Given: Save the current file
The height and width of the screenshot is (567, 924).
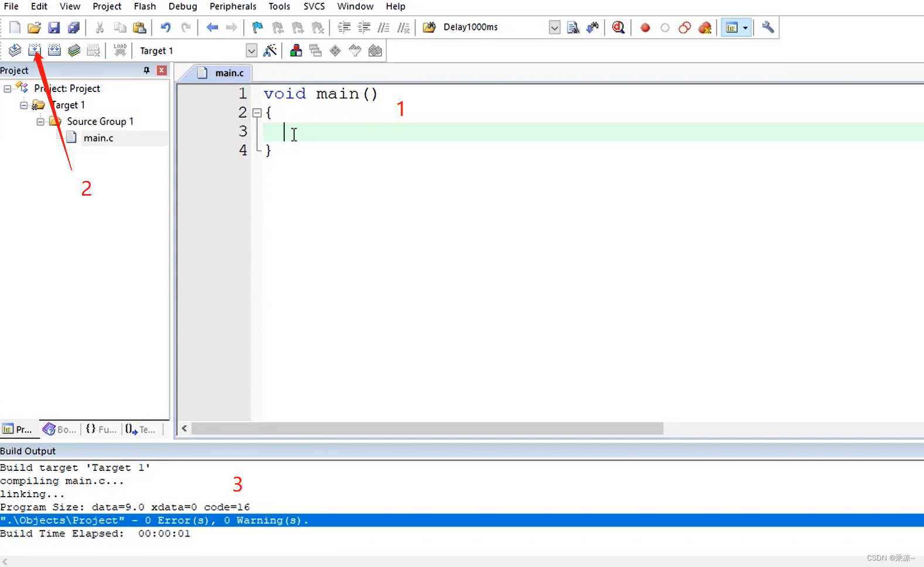Looking at the screenshot, I should coord(54,28).
